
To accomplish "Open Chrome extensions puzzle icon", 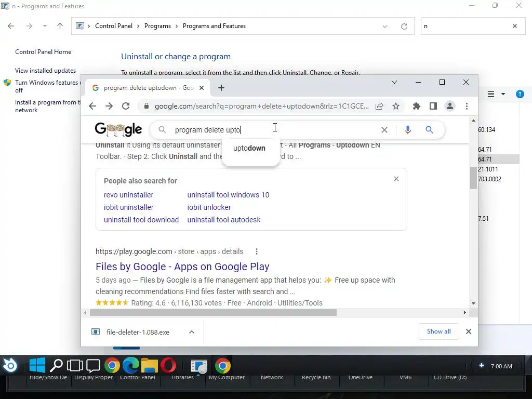I will (416, 106).
